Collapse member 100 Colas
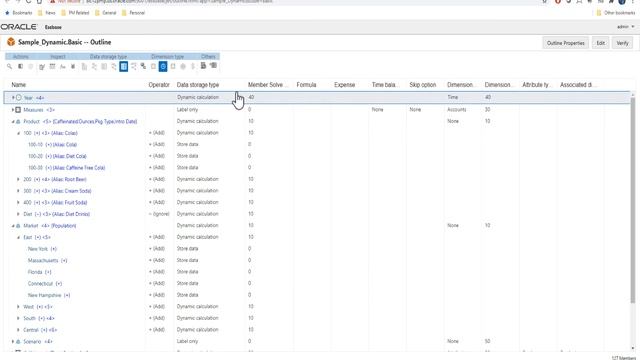This screenshot has height=360, width=640. point(18,133)
